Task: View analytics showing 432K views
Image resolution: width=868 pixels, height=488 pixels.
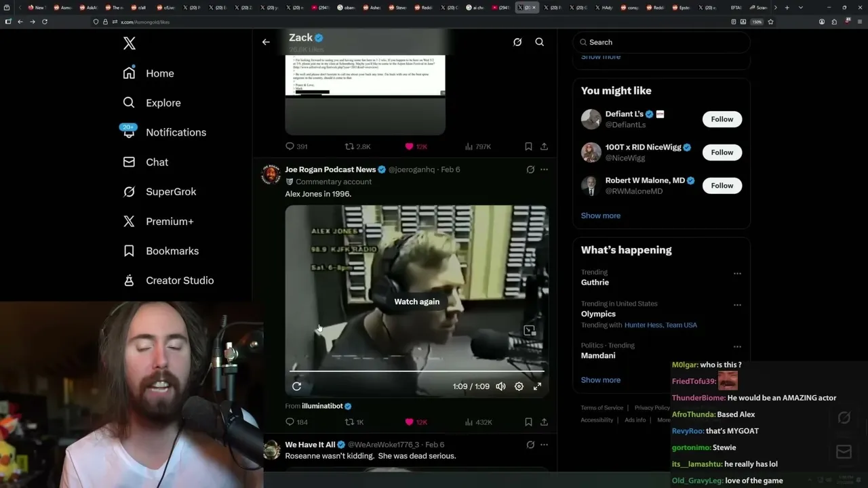Action: point(478,422)
